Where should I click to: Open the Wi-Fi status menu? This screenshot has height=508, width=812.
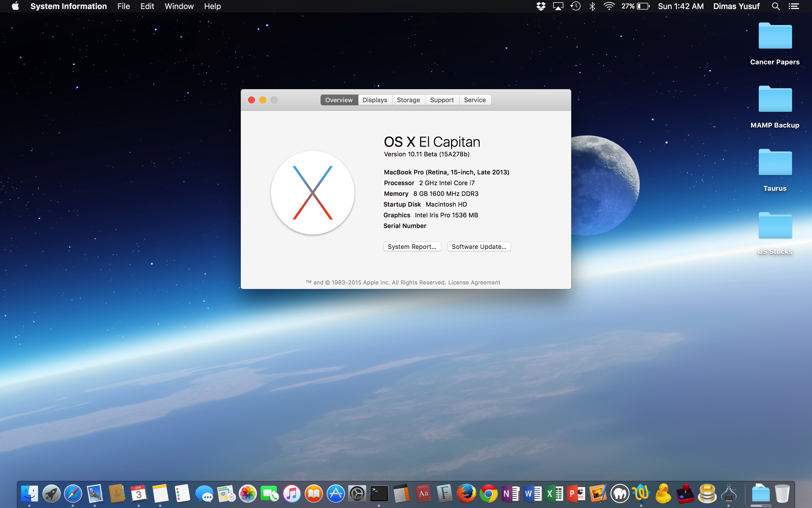point(609,6)
